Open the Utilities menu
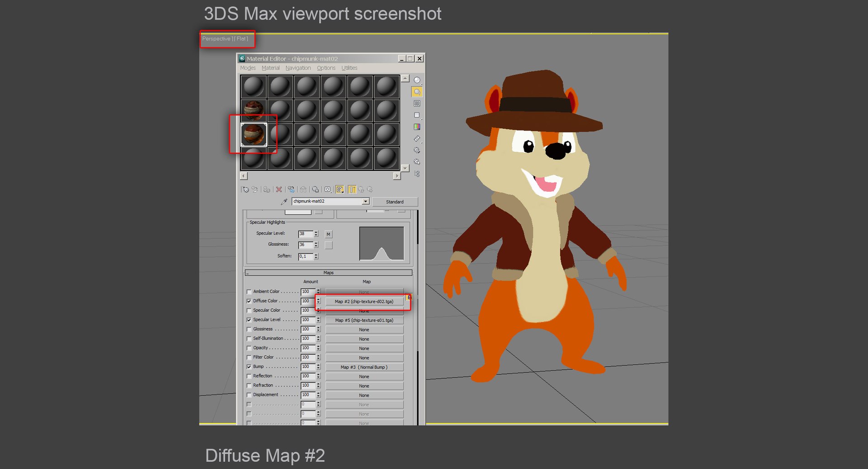This screenshot has width=868, height=469. (x=349, y=68)
